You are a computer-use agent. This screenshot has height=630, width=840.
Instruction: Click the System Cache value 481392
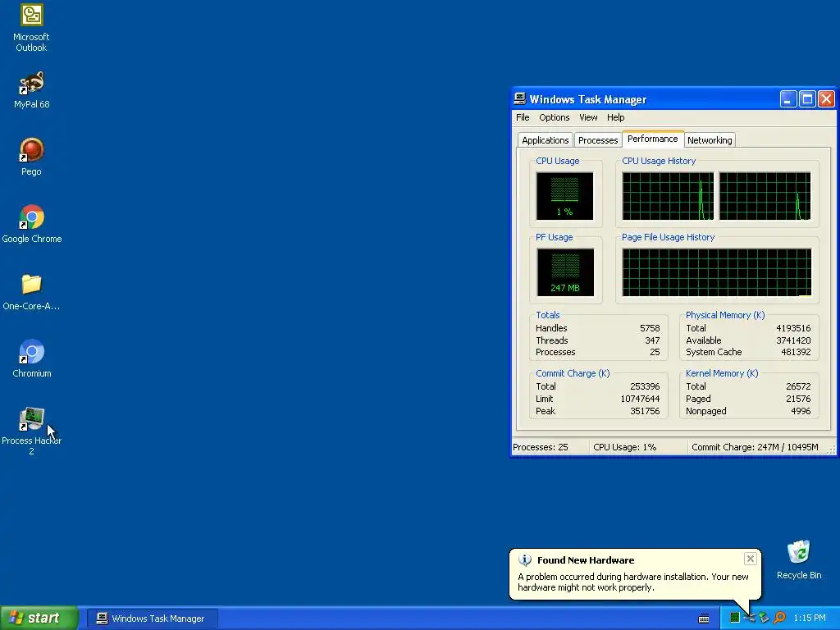[796, 352]
